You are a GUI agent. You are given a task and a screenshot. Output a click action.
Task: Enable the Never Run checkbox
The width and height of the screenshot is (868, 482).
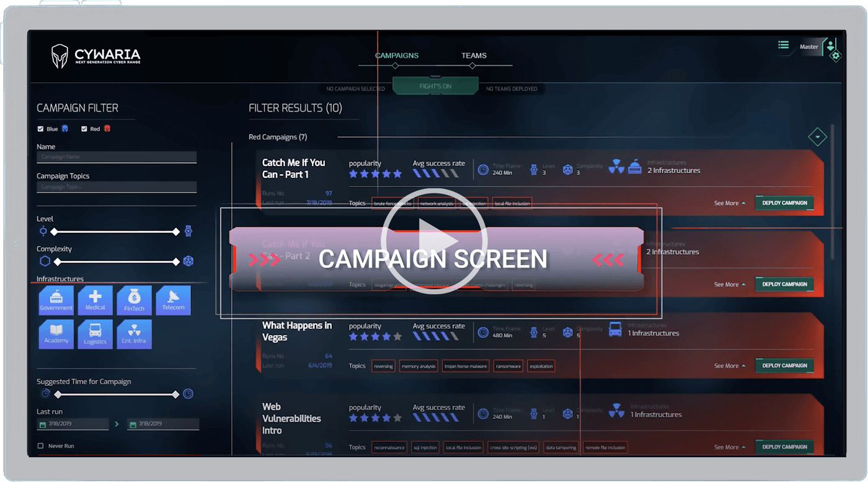pyautogui.click(x=41, y=446)
